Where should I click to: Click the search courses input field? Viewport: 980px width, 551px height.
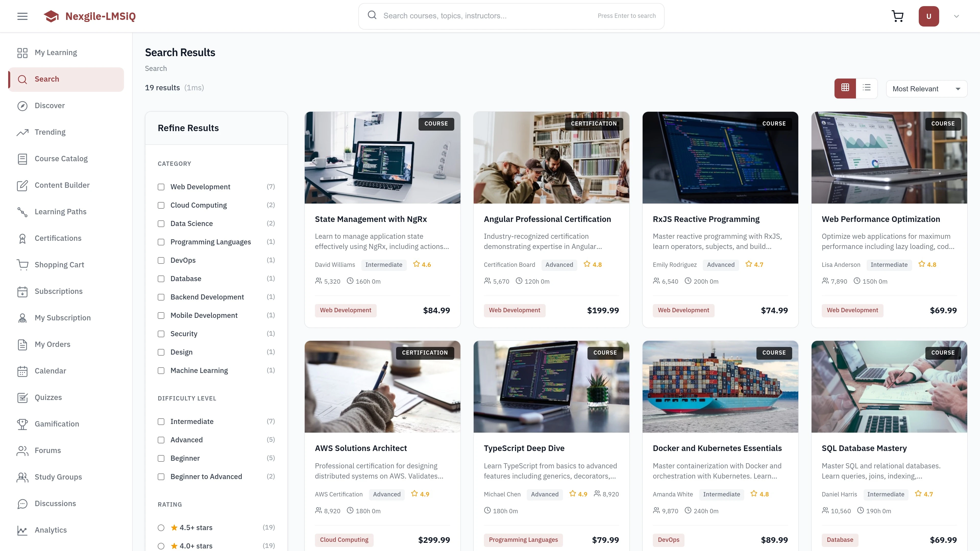pyautogui.click(x=511, y=16)
